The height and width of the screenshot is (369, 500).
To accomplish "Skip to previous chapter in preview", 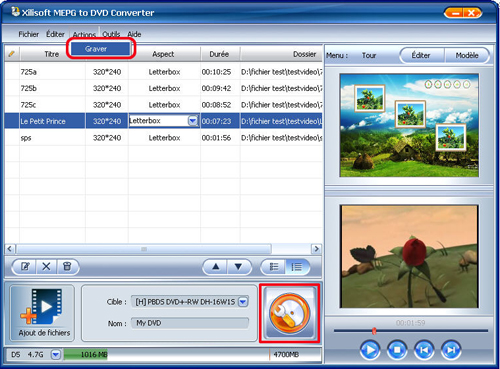I will [x=424, y=350].
